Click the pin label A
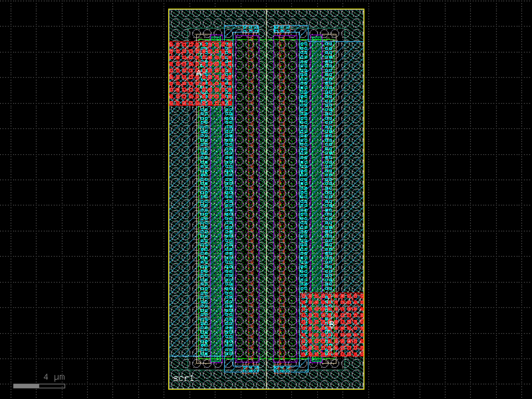This screenshot has height=399, width=532. pyautogui.click(x=198, y=72)
